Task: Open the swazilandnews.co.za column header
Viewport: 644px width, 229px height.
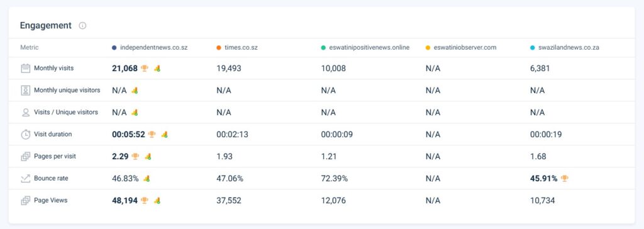Action: (x=569, y=48)
